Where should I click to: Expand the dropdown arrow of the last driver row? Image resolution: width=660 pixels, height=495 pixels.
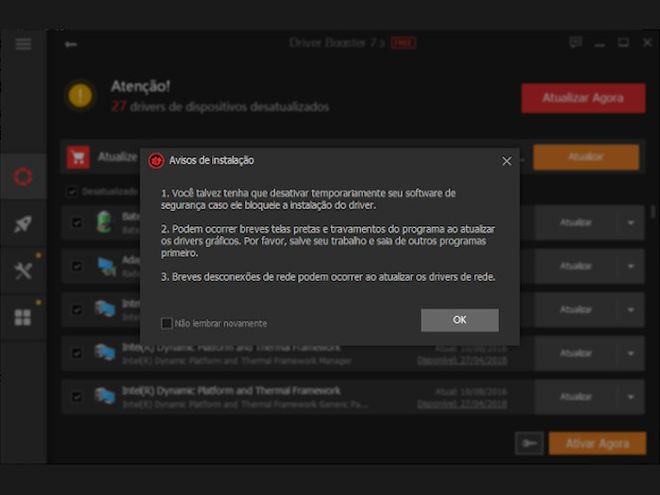click(631, 397)
